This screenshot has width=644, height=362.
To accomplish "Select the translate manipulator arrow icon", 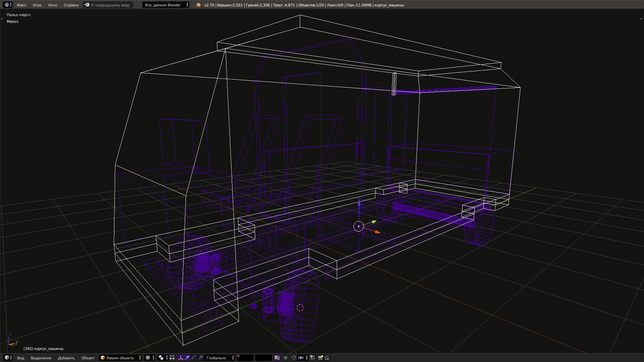I will pos(187,358).
